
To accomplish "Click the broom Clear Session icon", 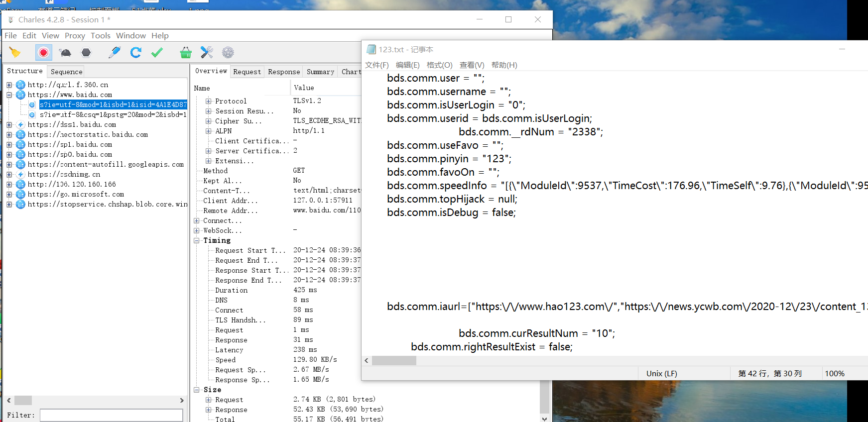I will click(x=15, y=52).
